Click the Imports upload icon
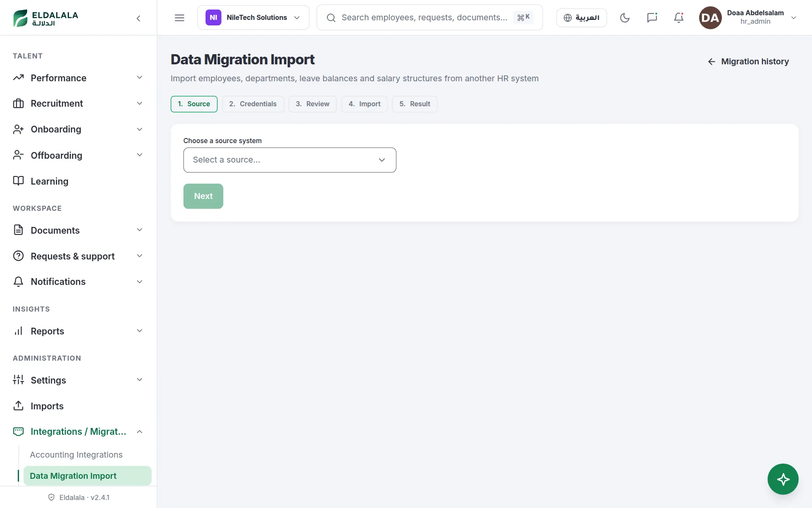This screenshot has width=812, height=508. tap(18, 406)
